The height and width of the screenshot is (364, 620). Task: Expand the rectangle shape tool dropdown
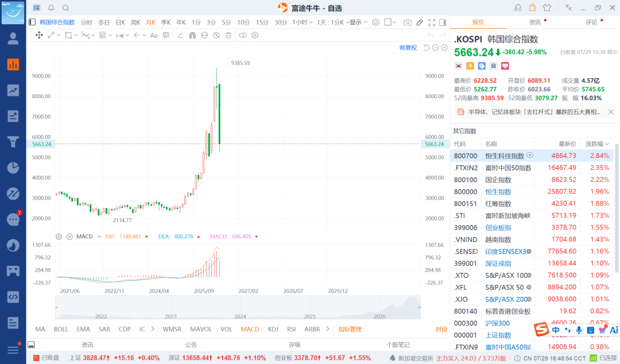(76, 35)
